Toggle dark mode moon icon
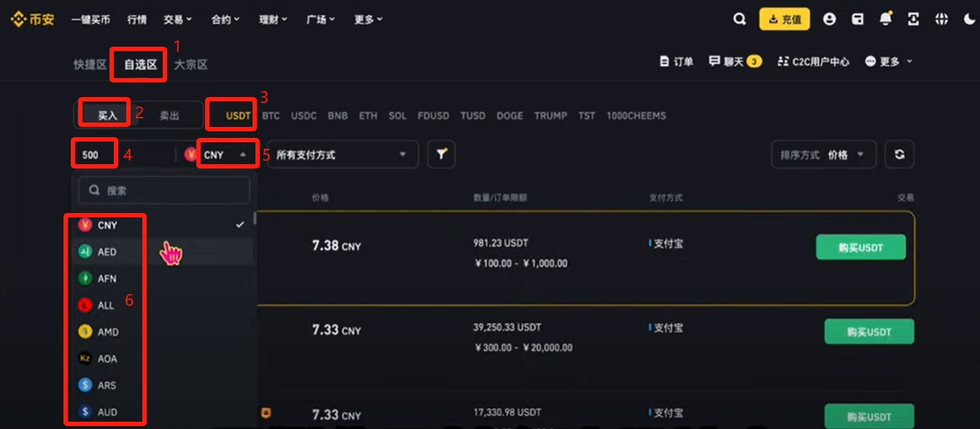Image resolution: width=980 pixels, height=429 pixels. point(968,20)
